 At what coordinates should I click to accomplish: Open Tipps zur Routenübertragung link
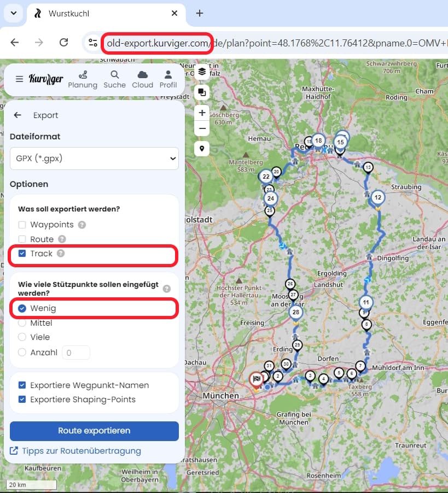[x=81, y=451]
